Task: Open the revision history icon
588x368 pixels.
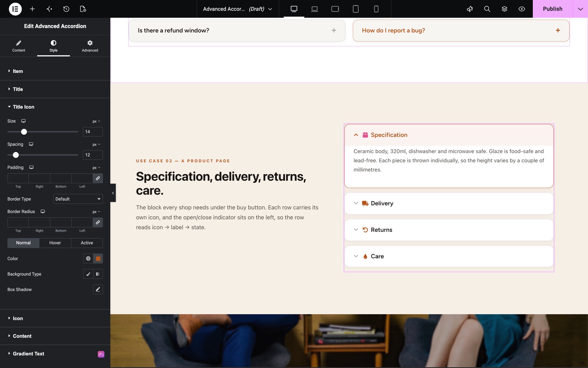Action: point(66,9)
